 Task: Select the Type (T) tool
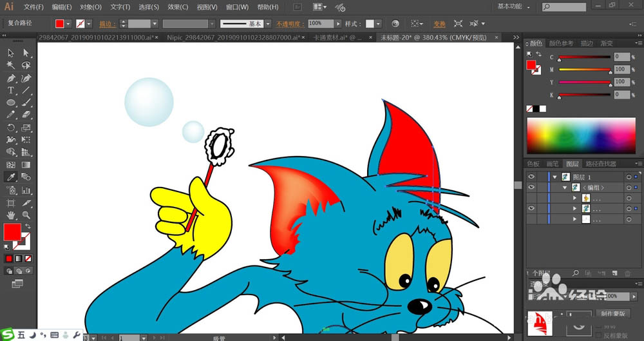[11, 90]
